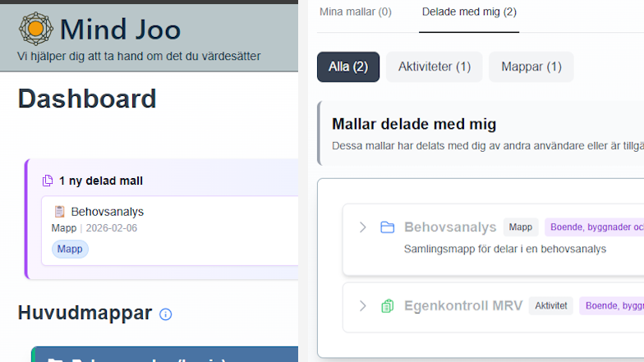Switch to the Mina mallar tab

tap(356, 11)
